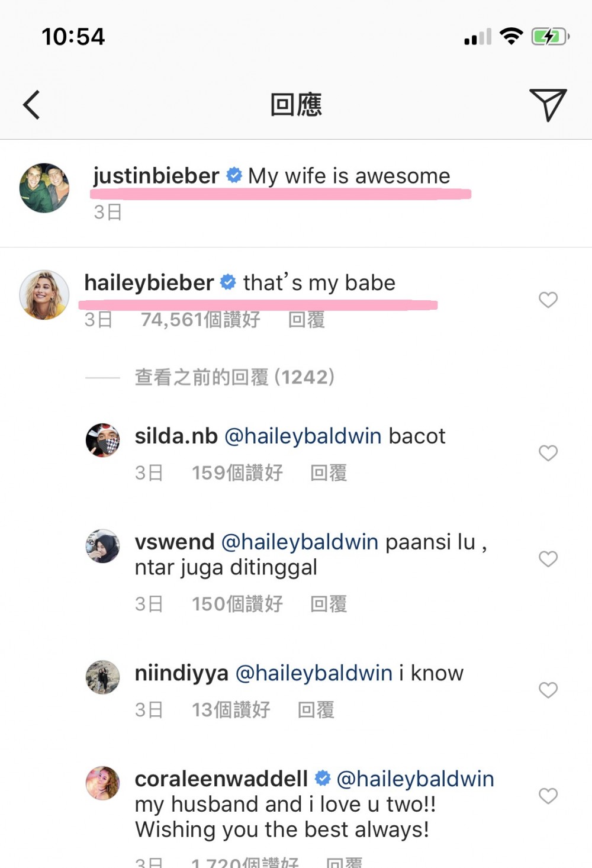Click justinbieber's verified badge icon

233,175
